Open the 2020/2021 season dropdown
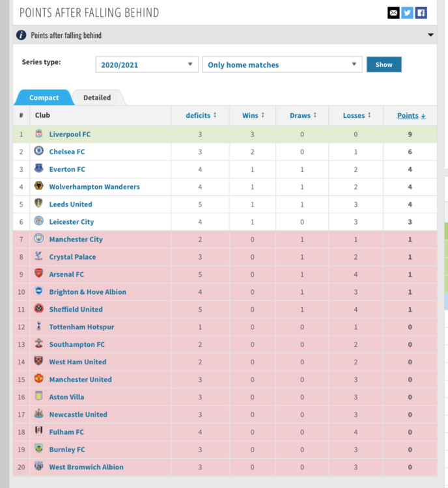 click(x=147, y=64)
